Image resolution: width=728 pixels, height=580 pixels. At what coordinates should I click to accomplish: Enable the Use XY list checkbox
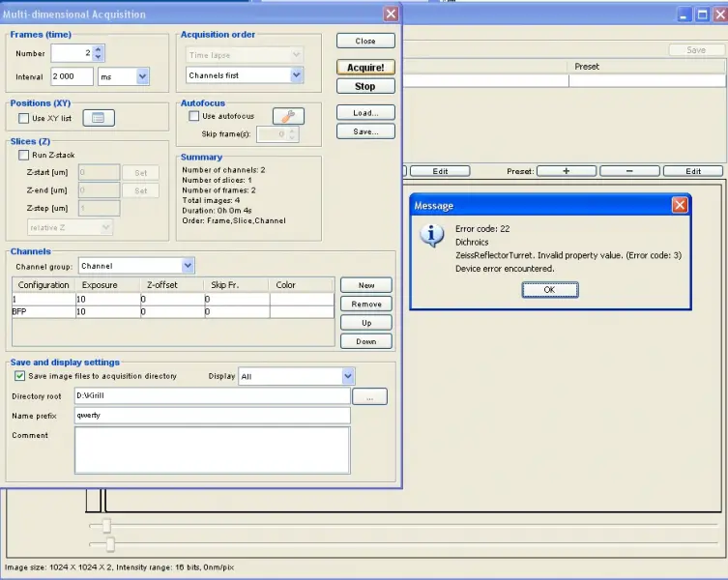24,118
